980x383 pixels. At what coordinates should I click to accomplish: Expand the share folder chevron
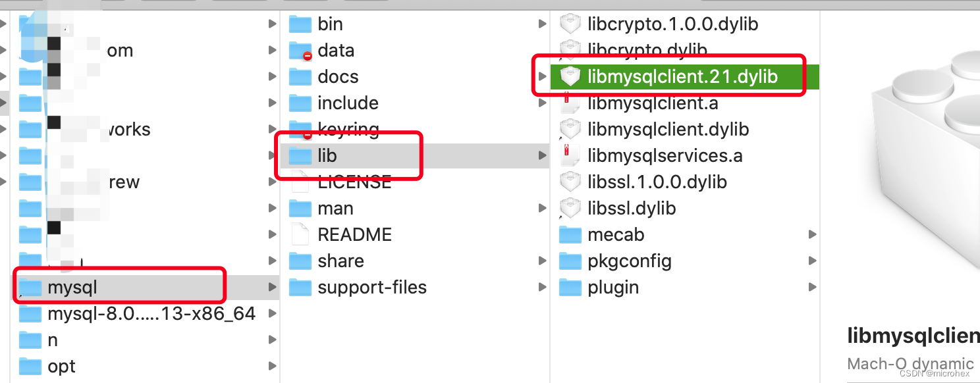click(x=542, y=261)
